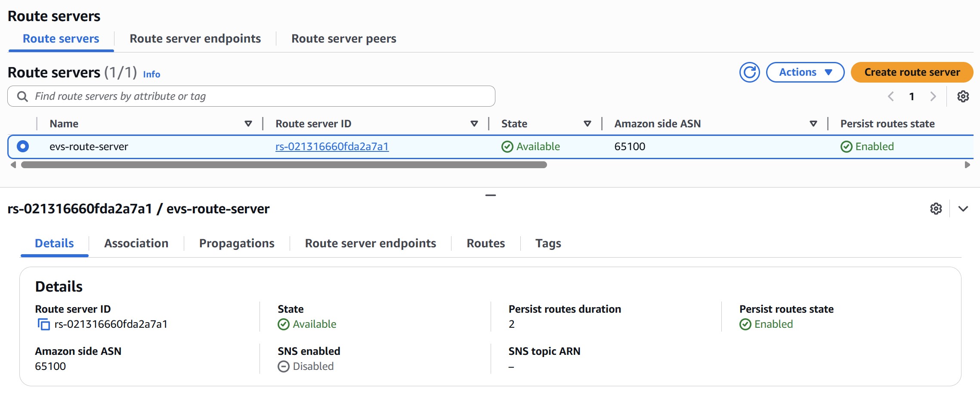Open the Name column filter

[249, 123]
